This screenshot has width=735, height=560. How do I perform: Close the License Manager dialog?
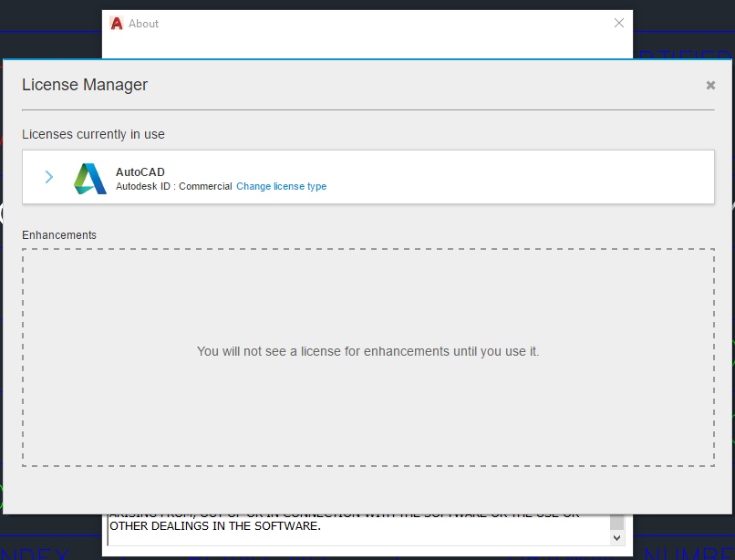click(x=710, y=86)
